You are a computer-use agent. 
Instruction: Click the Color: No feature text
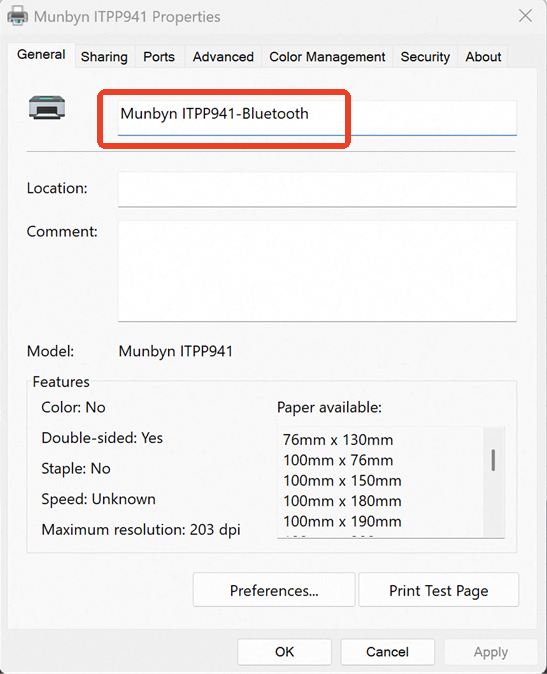coord(73,407)
